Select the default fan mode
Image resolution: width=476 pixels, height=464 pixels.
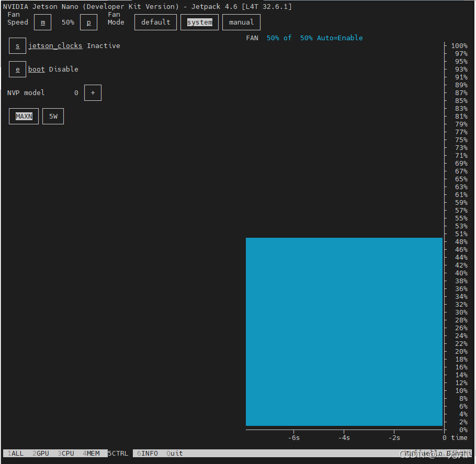pyautogui.click(x=155, y=22)
